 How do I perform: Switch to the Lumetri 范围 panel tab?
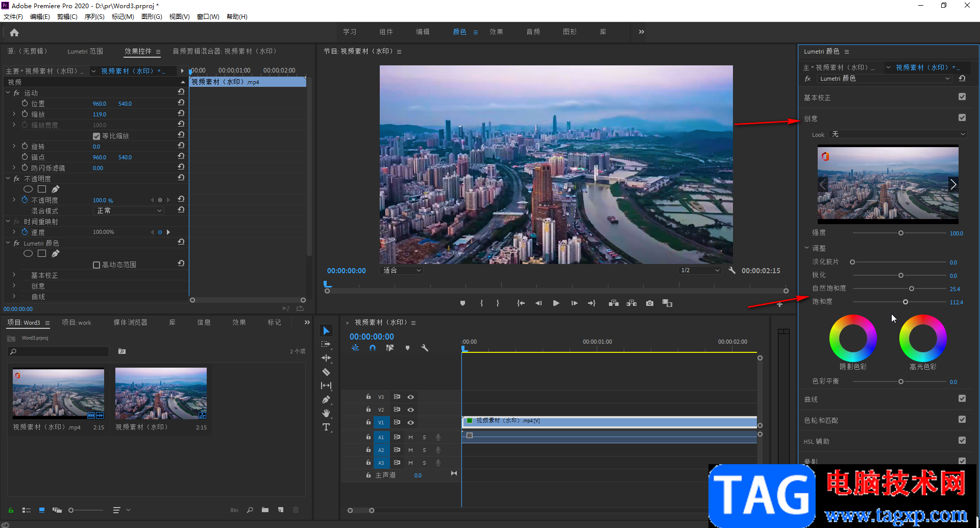tap(85, 52)
